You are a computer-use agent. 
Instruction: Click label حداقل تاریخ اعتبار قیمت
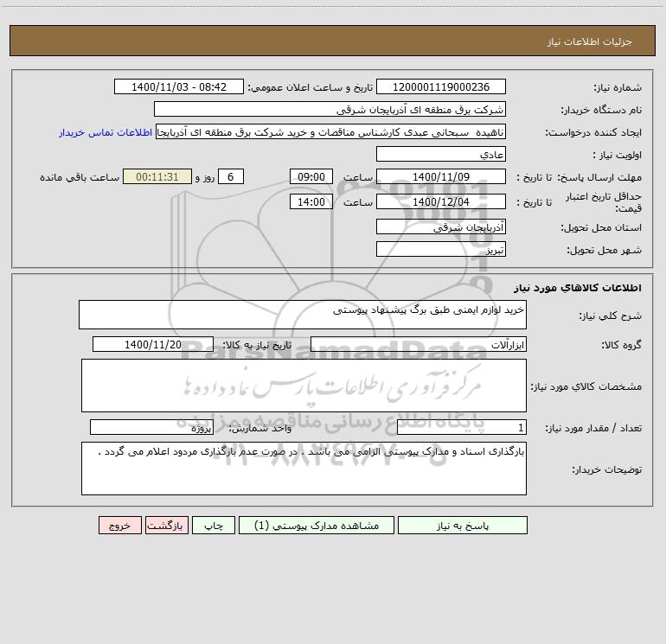[x=604, y=202]
